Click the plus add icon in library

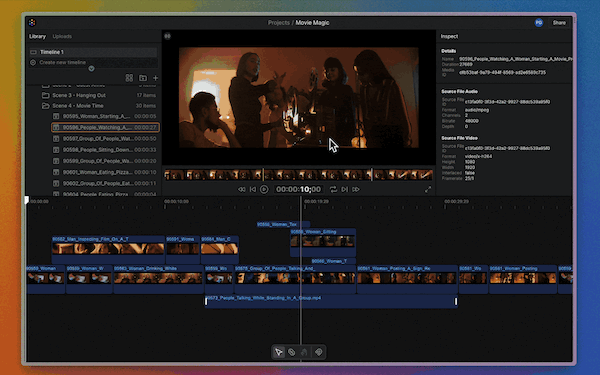155,78
